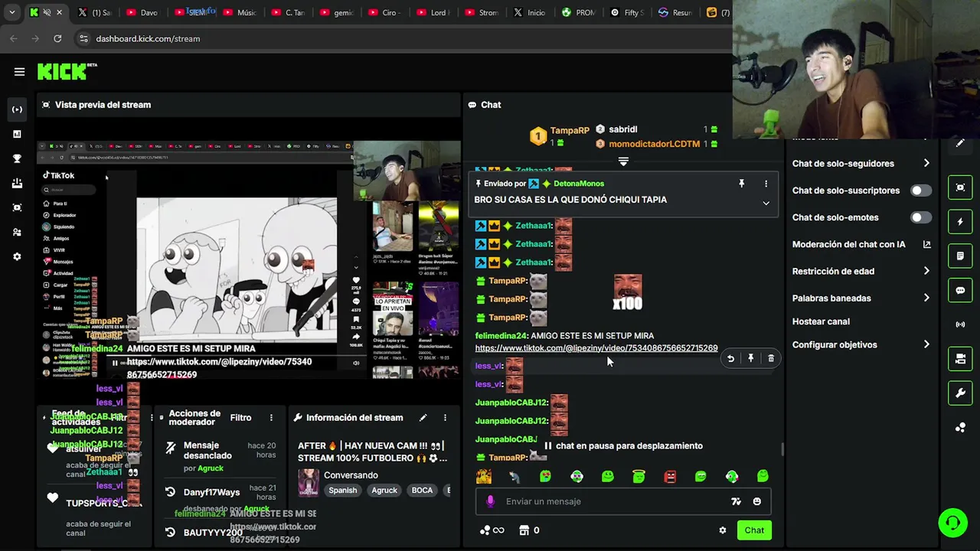Screen dimensions: 980x551
Task: Click the dashboard.kick.com address bar
Action: pos(148,38)
